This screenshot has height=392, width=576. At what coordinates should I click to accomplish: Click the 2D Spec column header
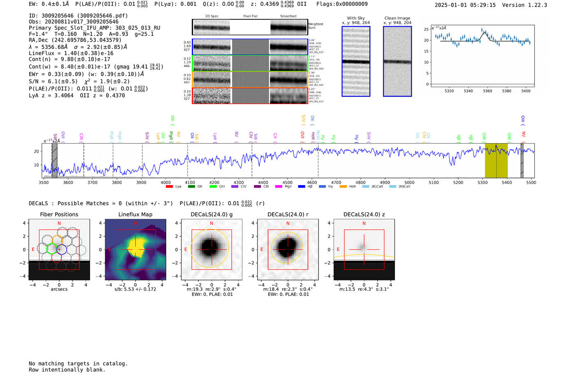tap(212, 16)
